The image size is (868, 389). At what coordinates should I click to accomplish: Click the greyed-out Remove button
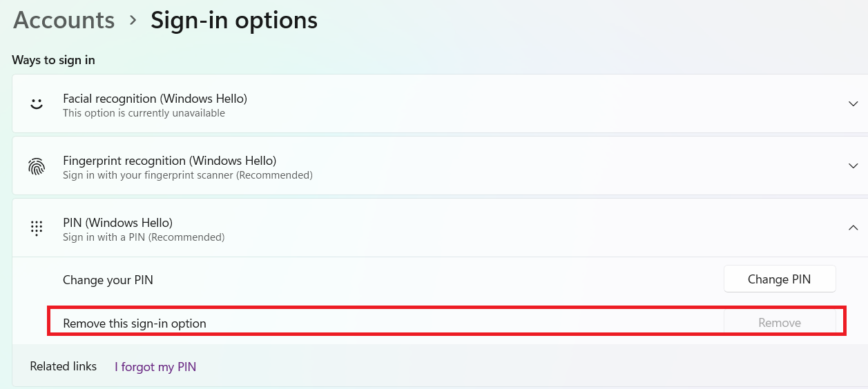point(780,322)
